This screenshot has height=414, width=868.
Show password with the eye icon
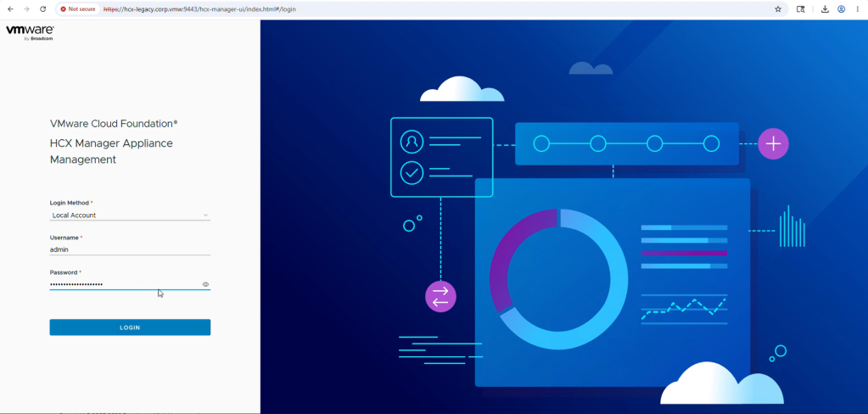(x=205, y=284)
